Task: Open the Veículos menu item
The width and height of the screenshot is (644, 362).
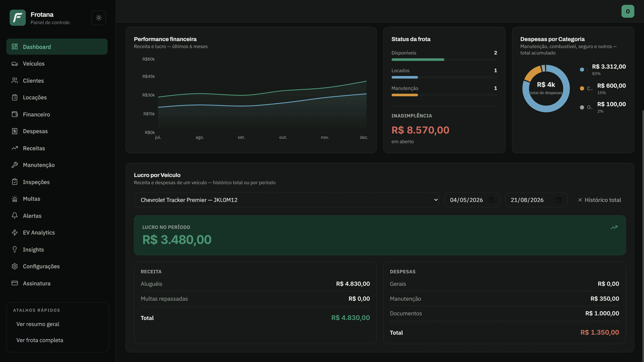Action: coord(57,64)
